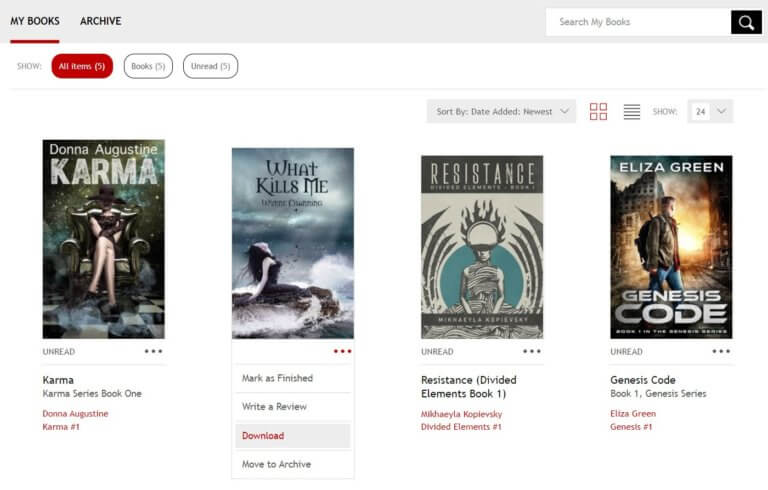Screen dimensions: 768x490
Task: Open Divided Elements #1 series link
Action: coord(461,427)
